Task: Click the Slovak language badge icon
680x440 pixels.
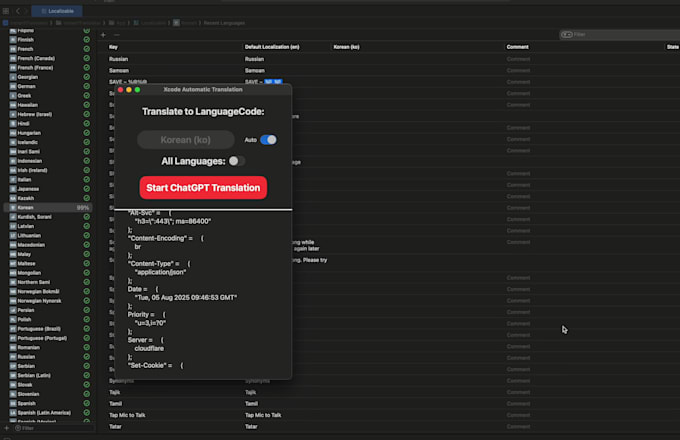Action: (x=13, y=385)
